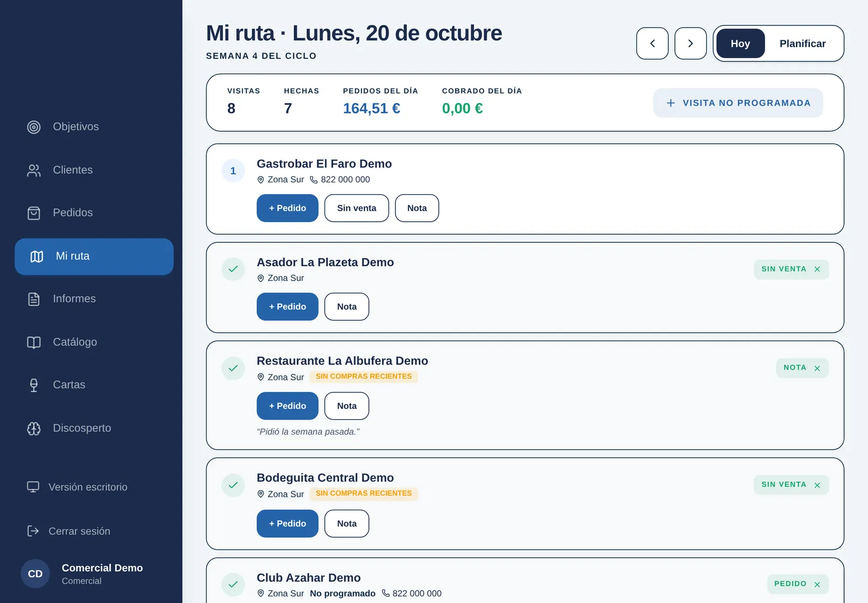868x603 pixels.
Task: Open the Pedidos menu item
Action: pyautogui.click(x=94, y=213)
